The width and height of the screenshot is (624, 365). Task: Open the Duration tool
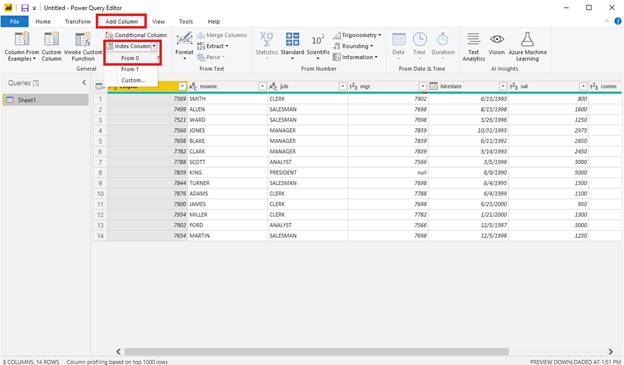pos(443,46)
